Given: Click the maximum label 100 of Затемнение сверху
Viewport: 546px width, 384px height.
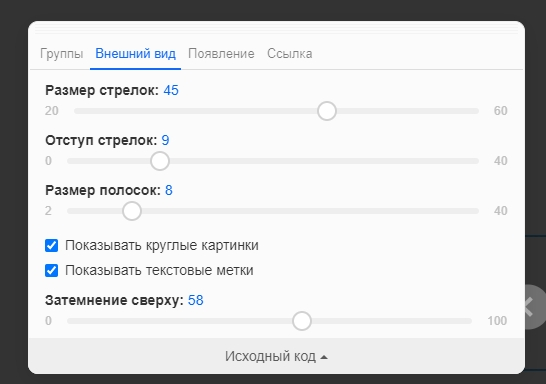Looking at the screenshot, I should 497,321.
